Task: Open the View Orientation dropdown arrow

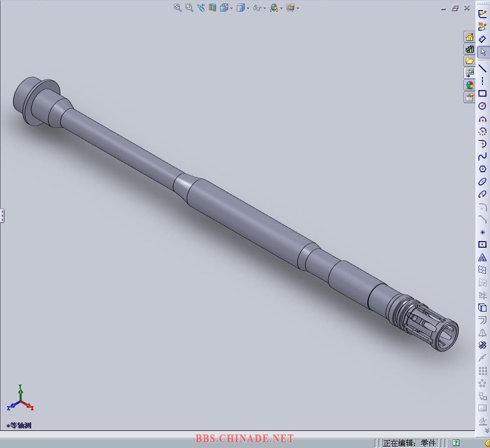Action: click(x=232, y=8)
